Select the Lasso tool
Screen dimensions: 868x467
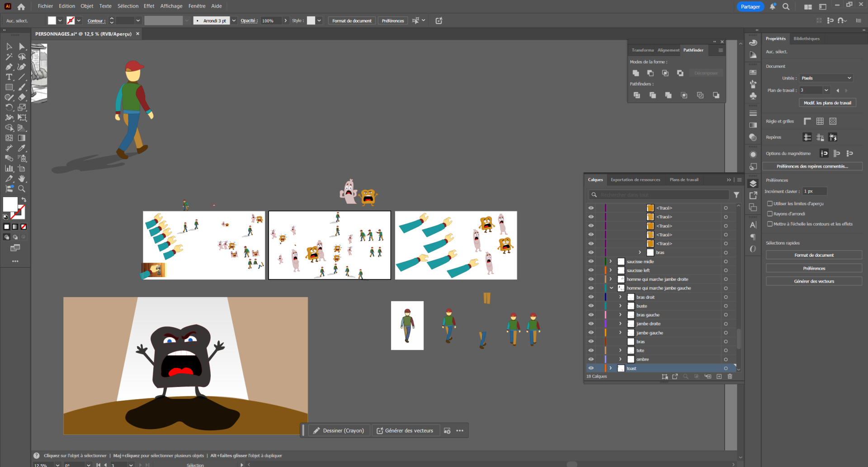click(x=22, y=57)
